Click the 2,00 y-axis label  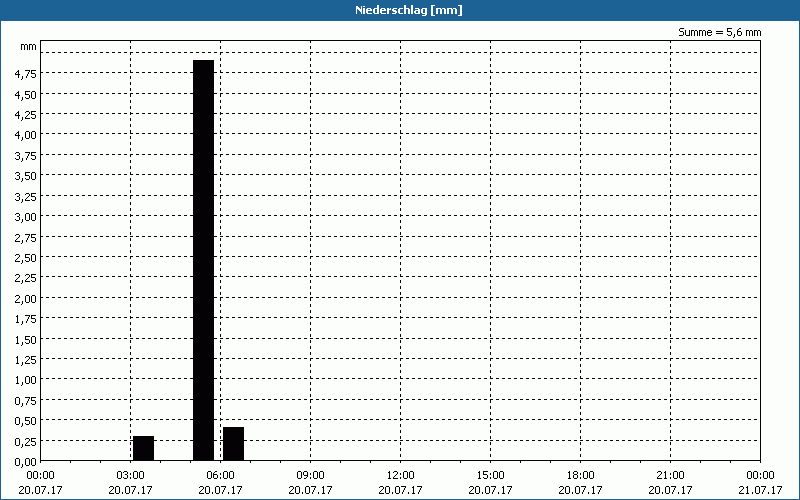tap(26, 298)
